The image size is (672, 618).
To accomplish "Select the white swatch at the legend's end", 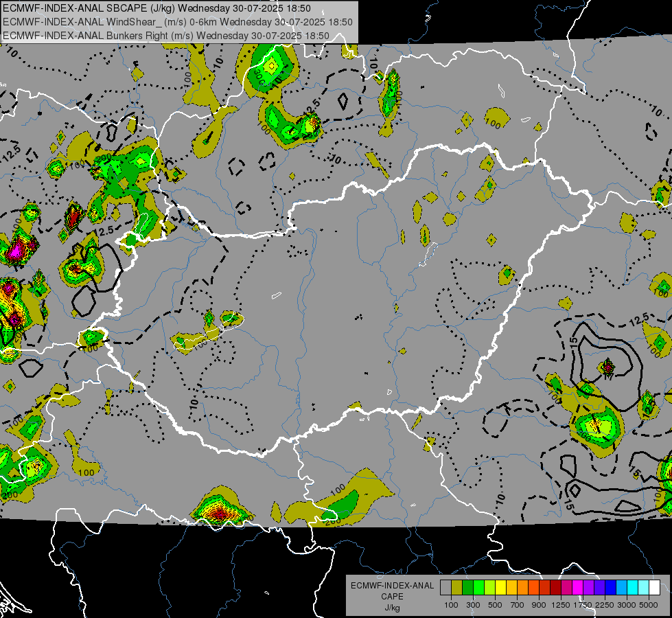I will point(654,588).
